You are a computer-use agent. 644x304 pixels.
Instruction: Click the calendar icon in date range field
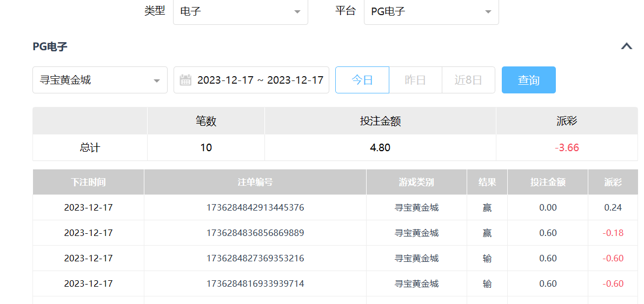[185, 80]
